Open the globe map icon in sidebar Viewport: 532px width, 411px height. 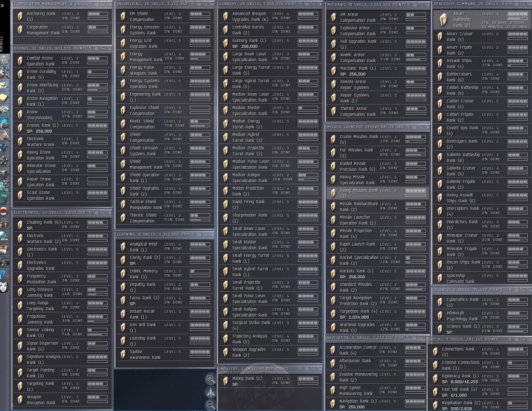(4, 236)
